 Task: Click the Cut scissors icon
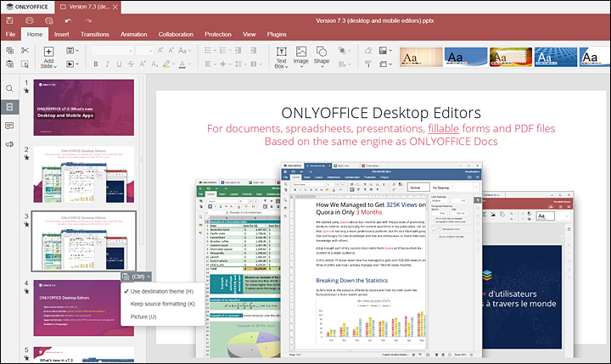point(25,50)
